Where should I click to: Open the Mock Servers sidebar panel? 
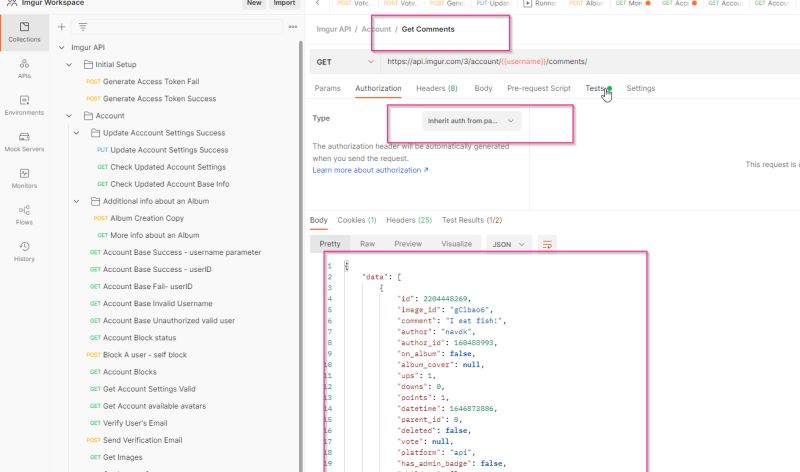click(x=24, y=142)
